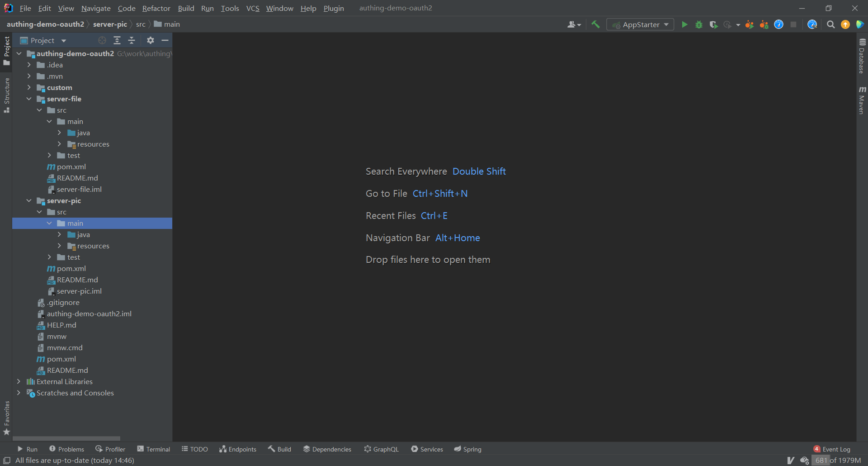This screenshot has width=868, height=466.
Task: Expand the custom module folder
Action: (29, 87)
